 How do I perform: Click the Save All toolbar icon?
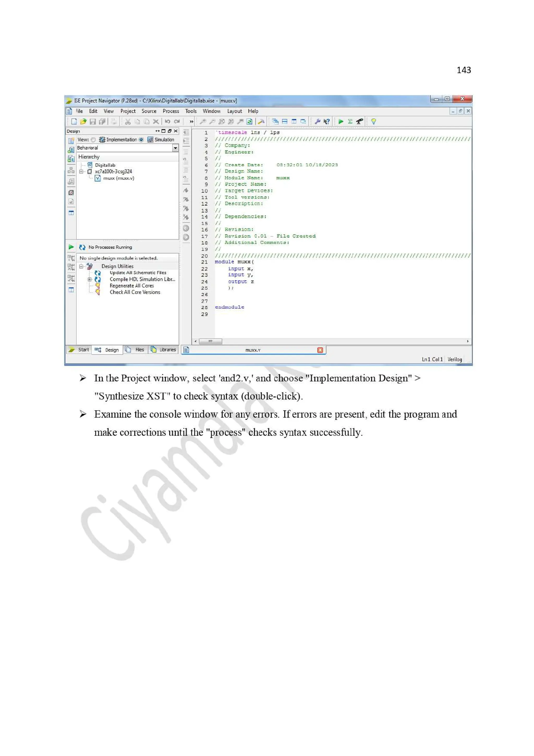102,122
